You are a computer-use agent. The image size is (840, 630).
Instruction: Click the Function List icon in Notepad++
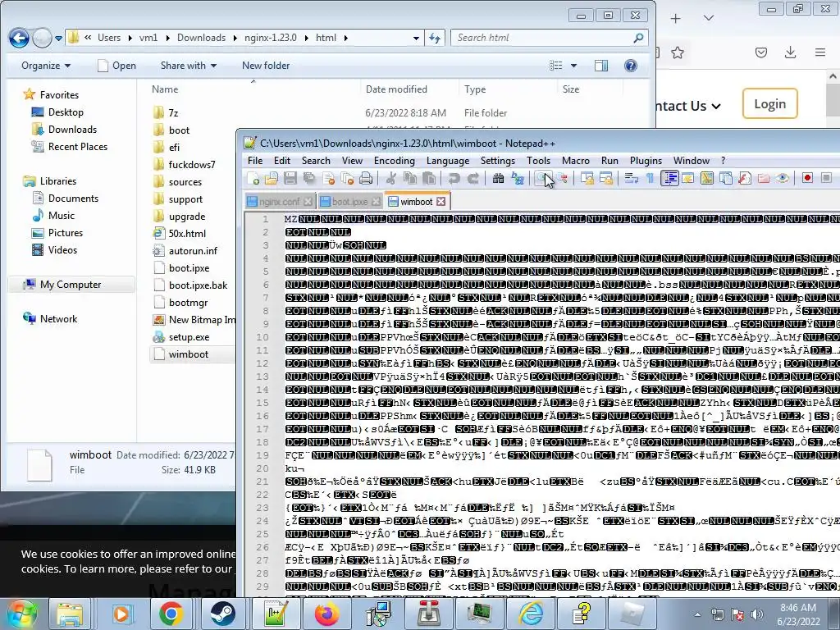(745, 178)
